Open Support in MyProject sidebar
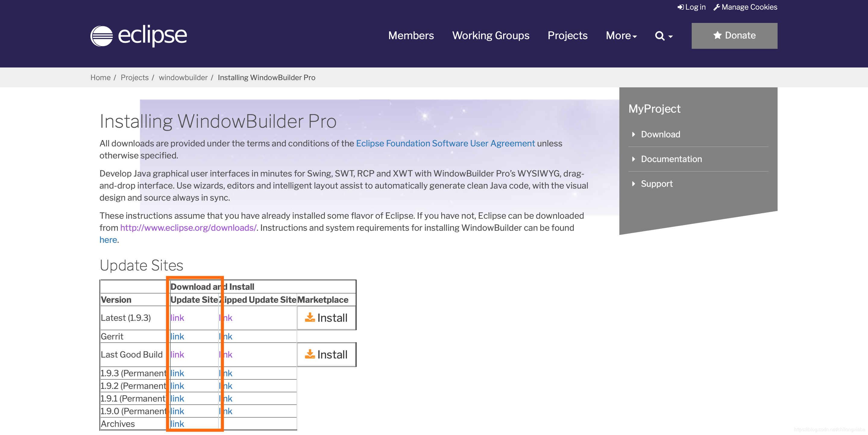 [x=656, y=183]
